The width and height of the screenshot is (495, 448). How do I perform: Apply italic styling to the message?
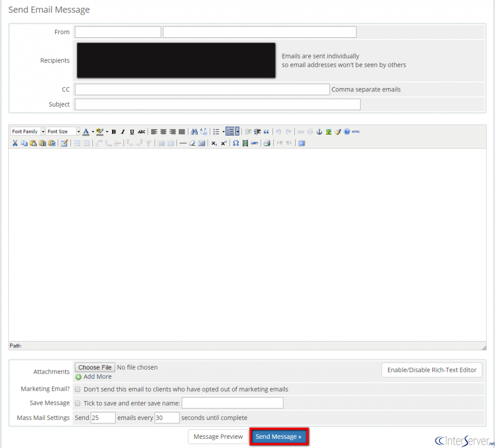point(122,131)
